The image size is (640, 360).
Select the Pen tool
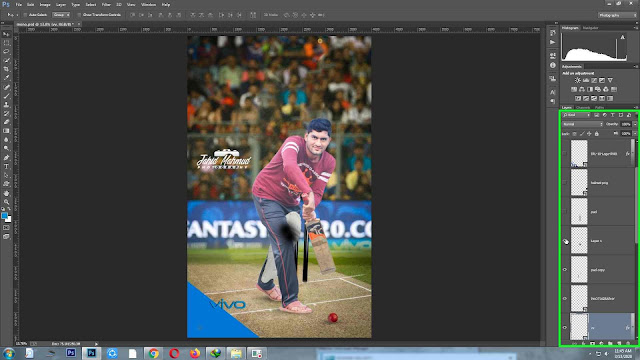click(6, 158)
